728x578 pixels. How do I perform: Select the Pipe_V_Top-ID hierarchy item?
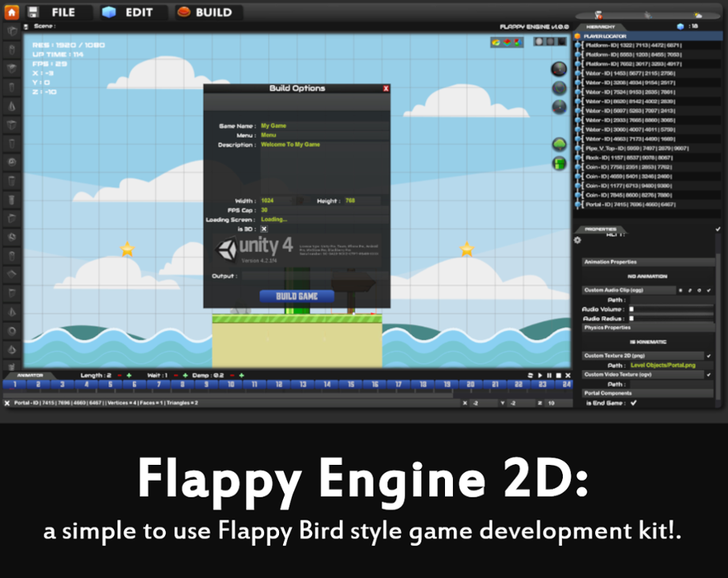[647, 148]
